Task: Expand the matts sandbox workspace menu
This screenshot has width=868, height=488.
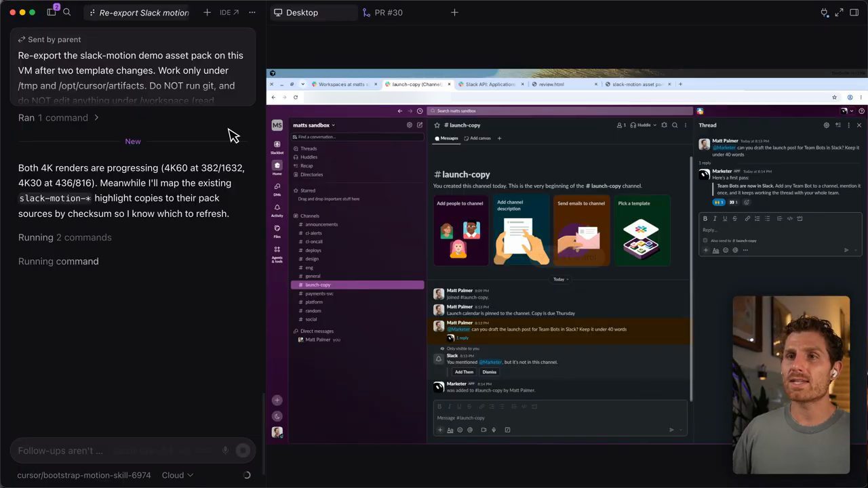Action: pos(314,125)
